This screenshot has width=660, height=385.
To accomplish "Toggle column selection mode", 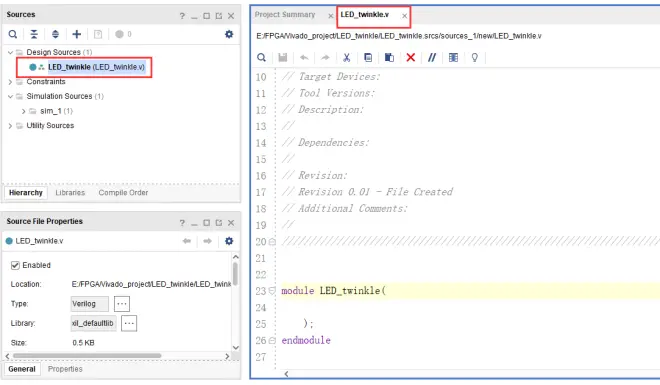I will click(453, 58).
